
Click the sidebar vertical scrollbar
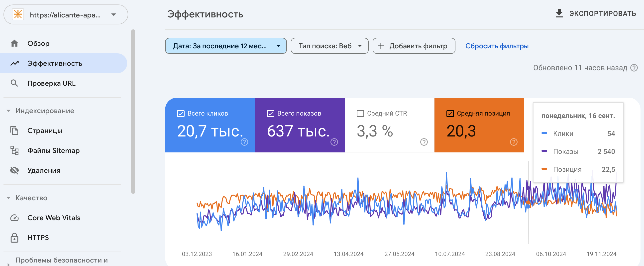pos(133,112)
